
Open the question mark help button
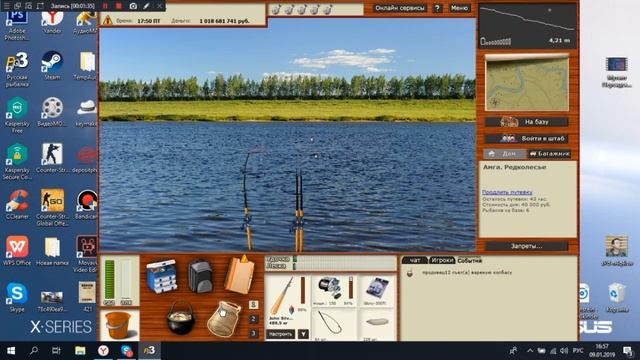pyautogui.click(x=437, y=8)
